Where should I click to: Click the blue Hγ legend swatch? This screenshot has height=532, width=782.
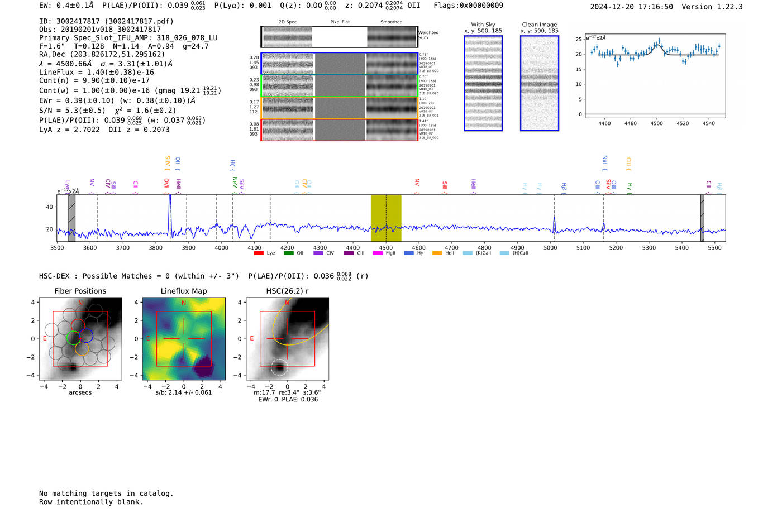(x=409, y=253)
